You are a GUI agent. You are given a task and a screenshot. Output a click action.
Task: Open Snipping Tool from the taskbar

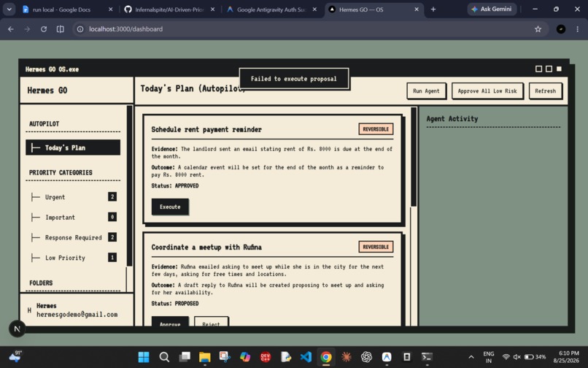coord(225,357)
